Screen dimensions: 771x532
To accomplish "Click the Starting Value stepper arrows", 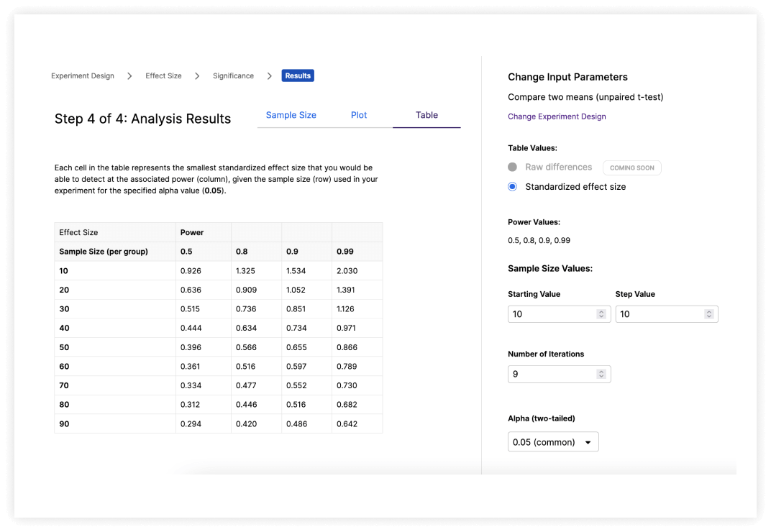I will (x=601, y=314).
